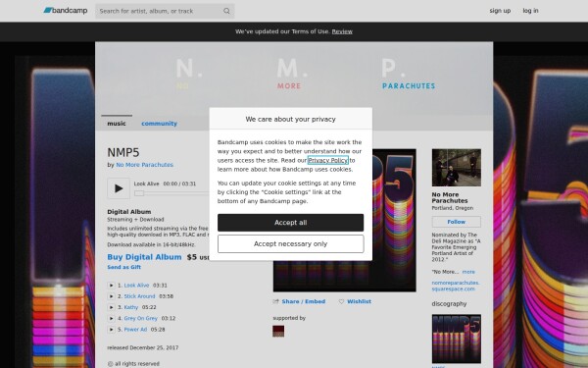
Task: Switch to the music tab
Action: pyautogui.click(x=117, y=124)
